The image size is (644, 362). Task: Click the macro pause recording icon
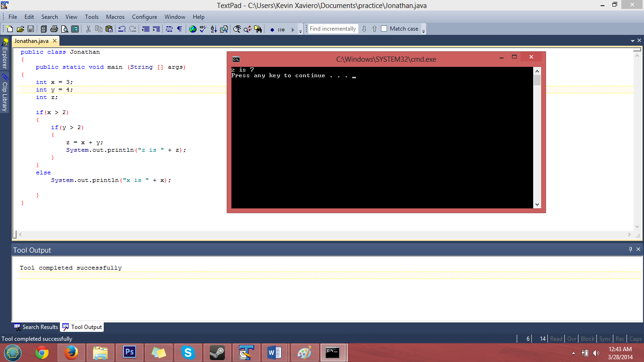coord(281,29)
